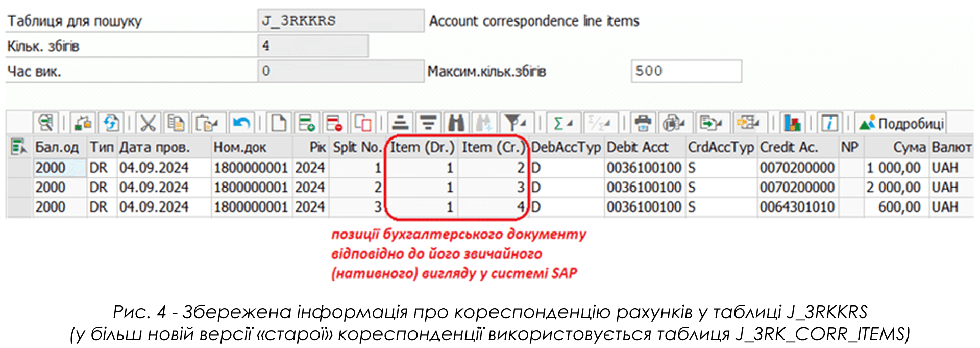Click the amount cell 600,00
This screenshot has width=980, height=348.
(896, 207)
